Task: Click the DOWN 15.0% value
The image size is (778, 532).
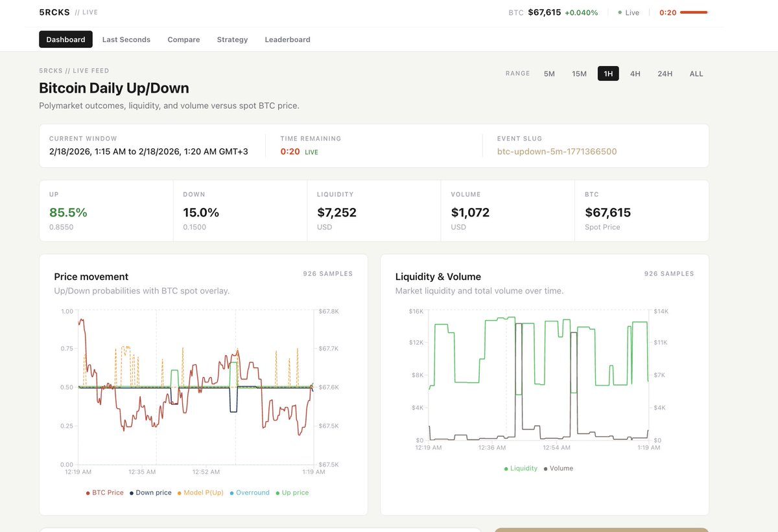Action: [x=201, y=213]
